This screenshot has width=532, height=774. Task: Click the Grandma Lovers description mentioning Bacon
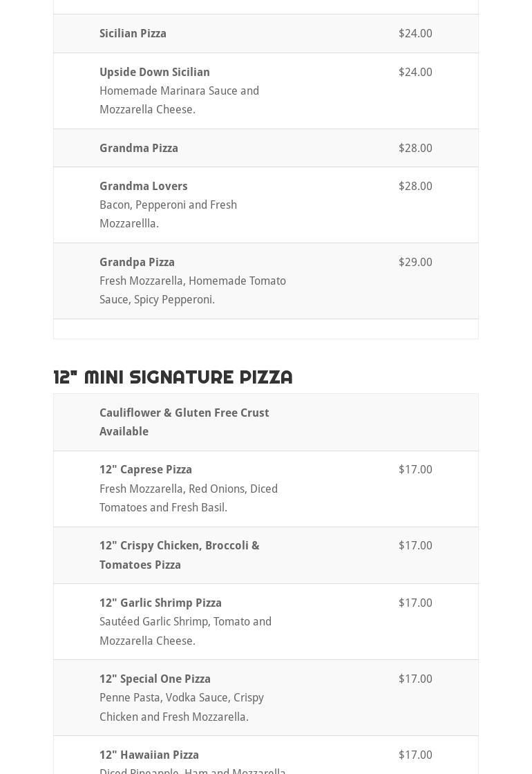(169, 214)
